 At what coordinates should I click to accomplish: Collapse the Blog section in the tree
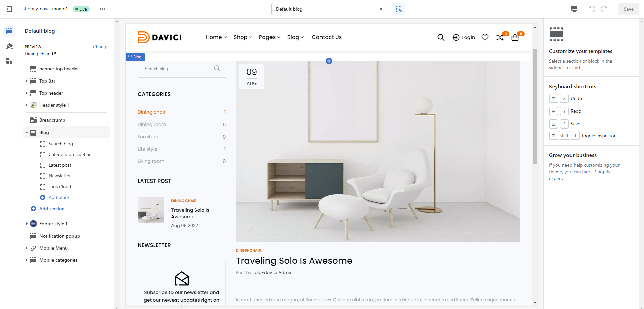coord(27,132)
